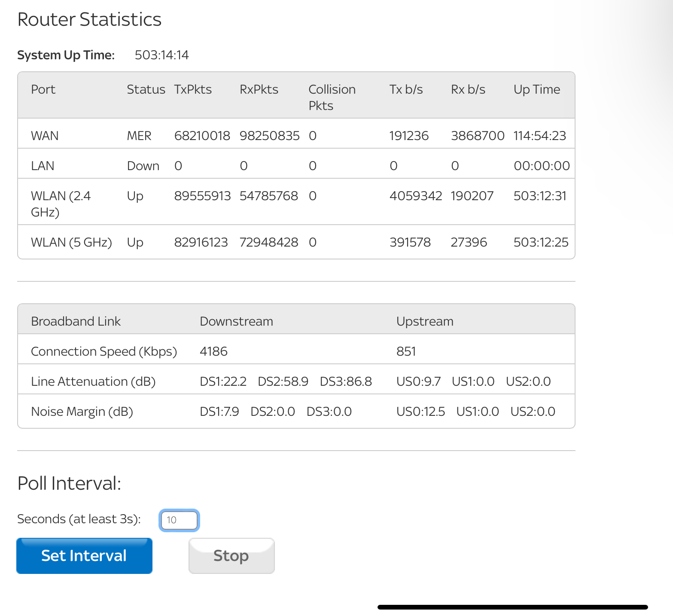Click the TxPkts column header

tap(193, 89)
